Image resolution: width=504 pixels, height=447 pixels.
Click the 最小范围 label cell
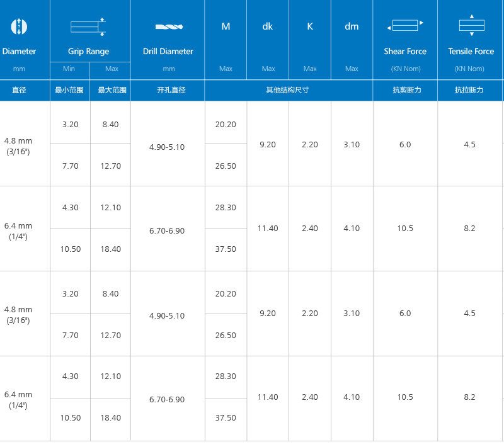(x=70, y=91)
